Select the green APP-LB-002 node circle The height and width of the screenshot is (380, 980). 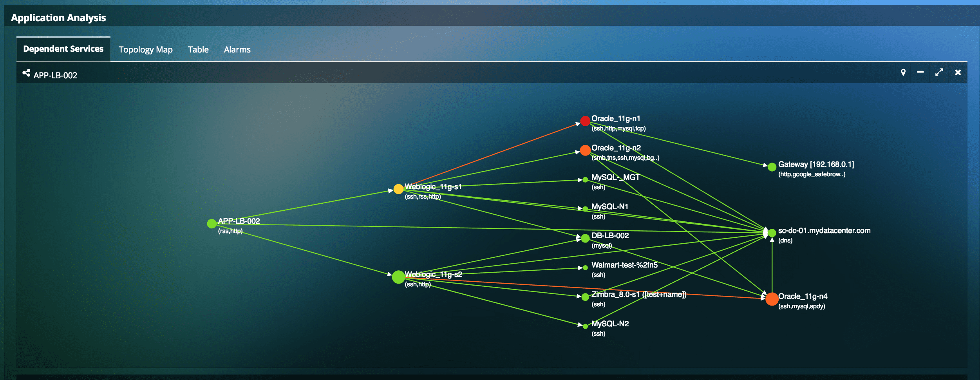(212, 224)
